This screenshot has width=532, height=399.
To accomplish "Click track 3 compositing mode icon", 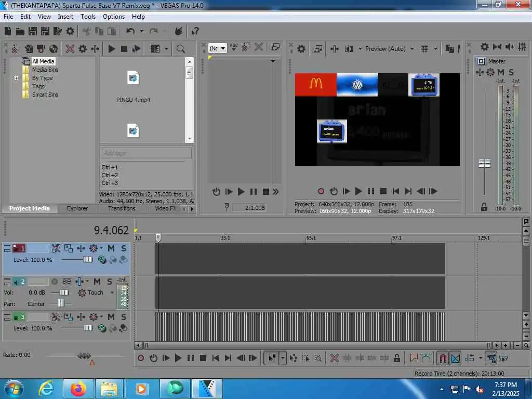I will [102, 328].
